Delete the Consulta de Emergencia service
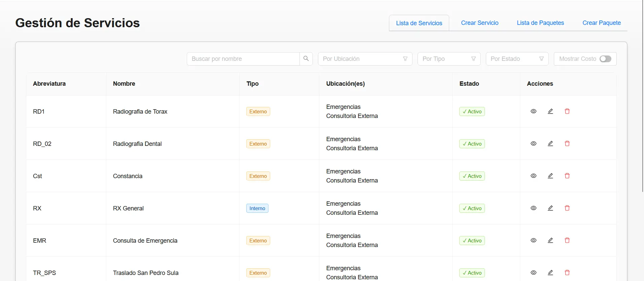The height and width of the screenshot is (281, 644). (567, 240)
